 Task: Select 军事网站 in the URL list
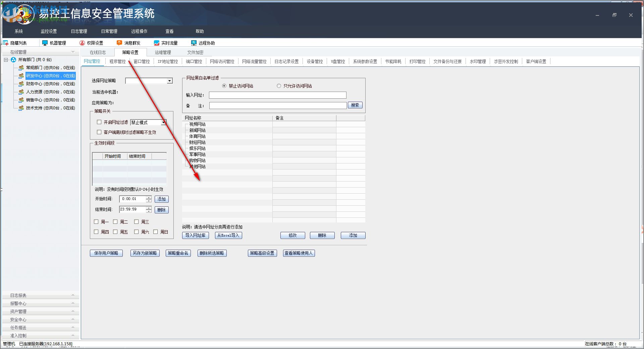(197, 154)
